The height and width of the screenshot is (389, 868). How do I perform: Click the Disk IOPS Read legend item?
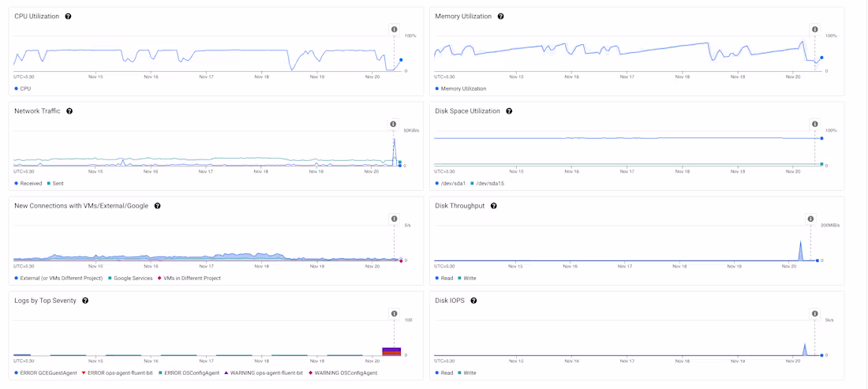tap(447, 372)
